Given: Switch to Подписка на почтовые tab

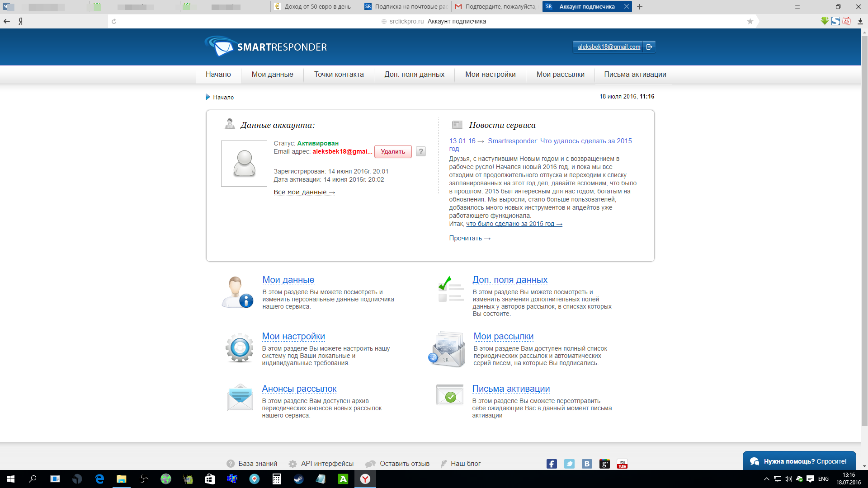Looking at the screenshot, I should (406, 6).
